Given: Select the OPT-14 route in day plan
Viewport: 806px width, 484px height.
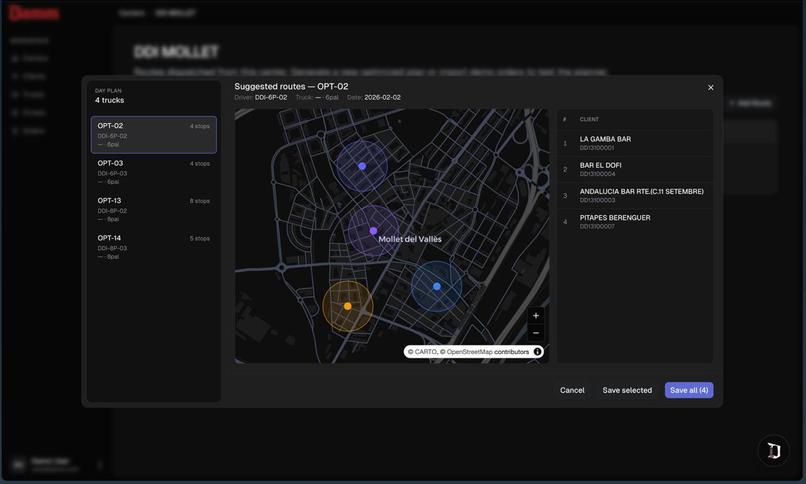Looking at the screenshot, I should click(x=154, y=247).
